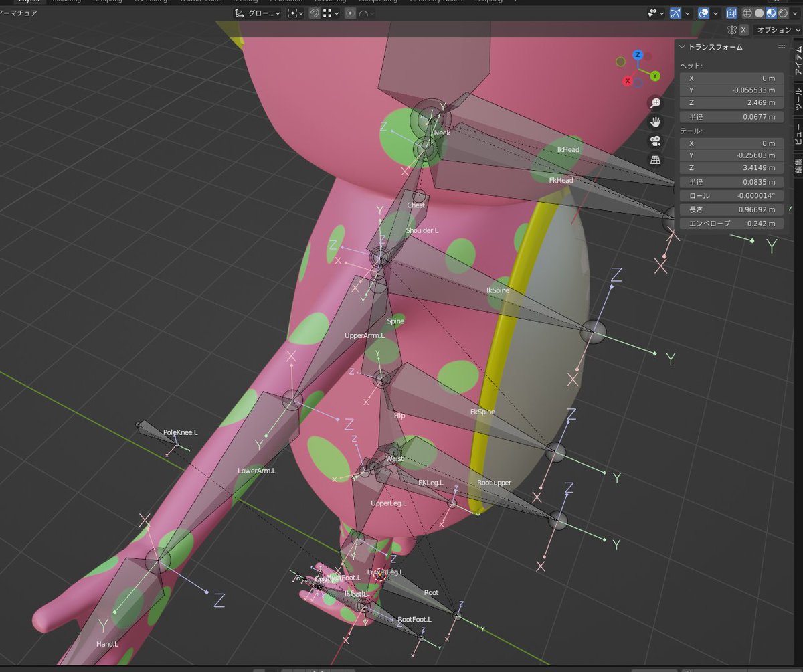The height and width of the screenshot is (672, 803).
Task: Select rendered viewport shading mode
Action: click(782, 13)
